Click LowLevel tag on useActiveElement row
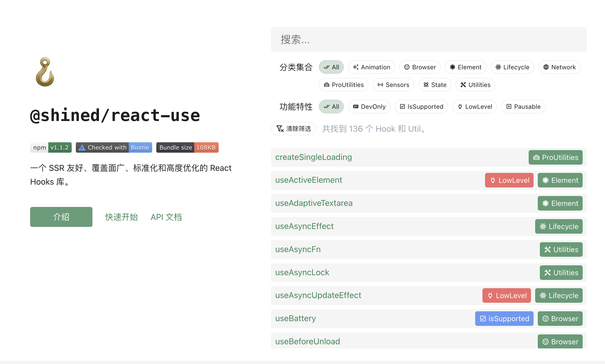 click(509, 180)
